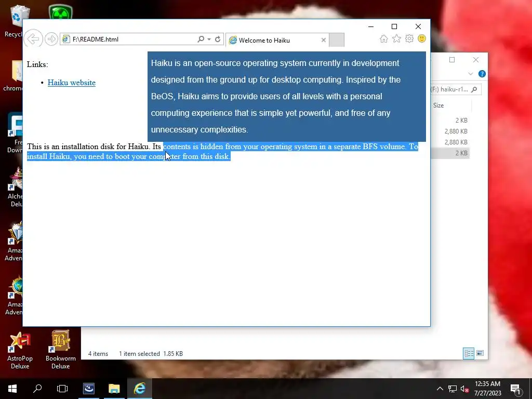Click the Home icon in Internet Explorer
This screenshot has width=532, height=399.
[x=384, y=38]
